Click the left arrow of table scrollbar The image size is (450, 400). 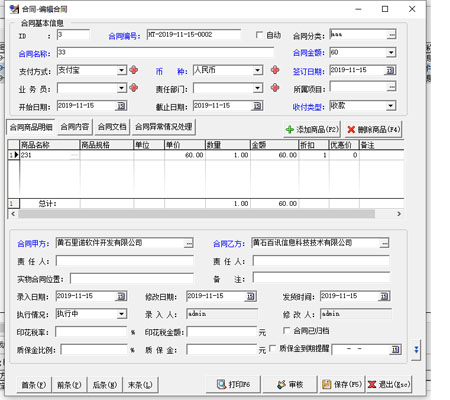tap(13, 214)
